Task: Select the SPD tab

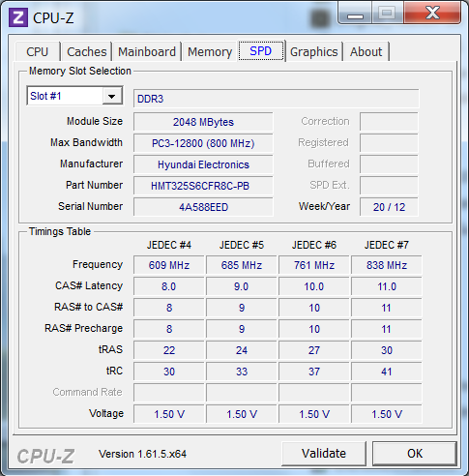Action: click(x=261, y=50)
